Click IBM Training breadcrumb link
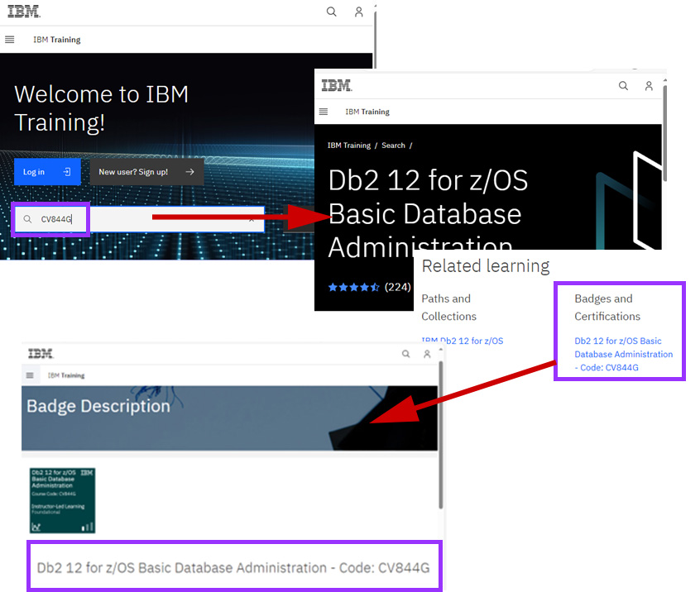Screen dimensions: 700x592 [349, 146]
